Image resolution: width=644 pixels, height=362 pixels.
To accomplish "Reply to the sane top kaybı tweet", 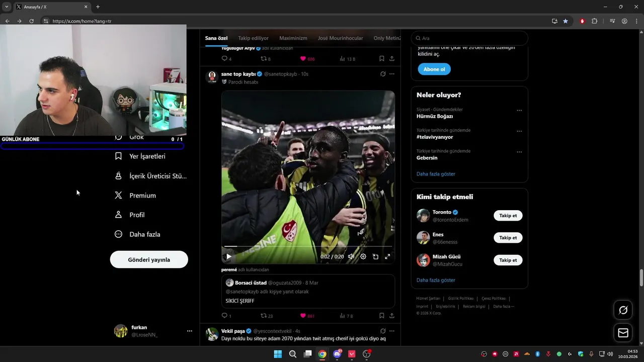I will (x=226, y=316).
